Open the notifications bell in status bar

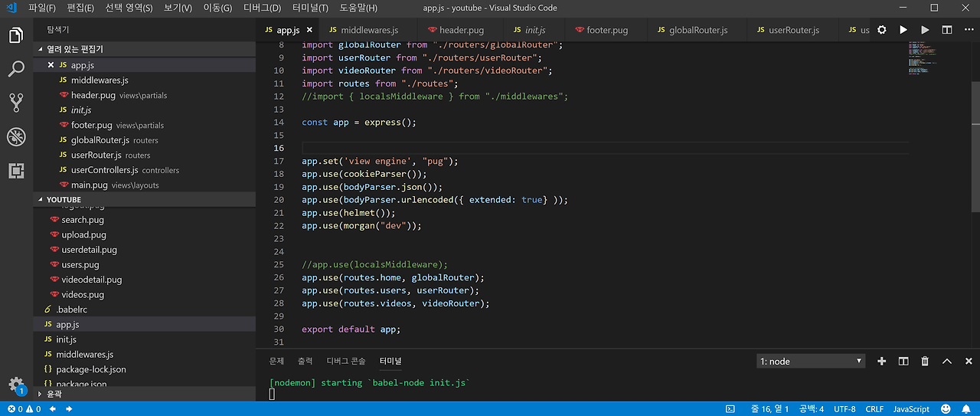click(x=966, y=409)
